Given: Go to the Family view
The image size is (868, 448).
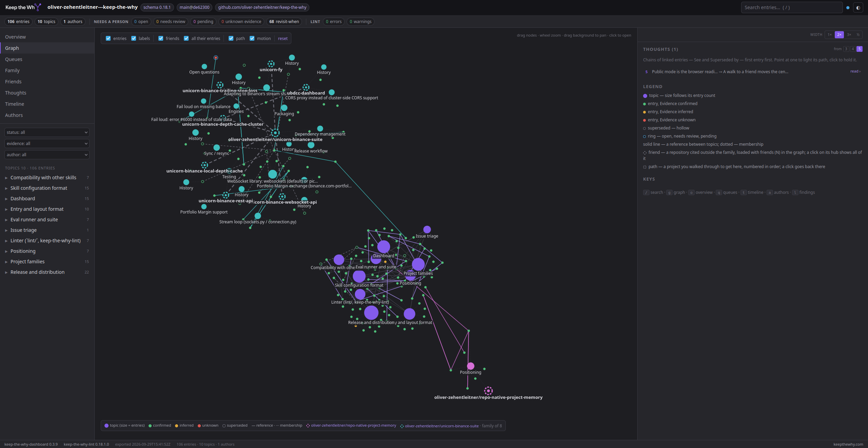Looking at the screenshot, I should [47, 70].
